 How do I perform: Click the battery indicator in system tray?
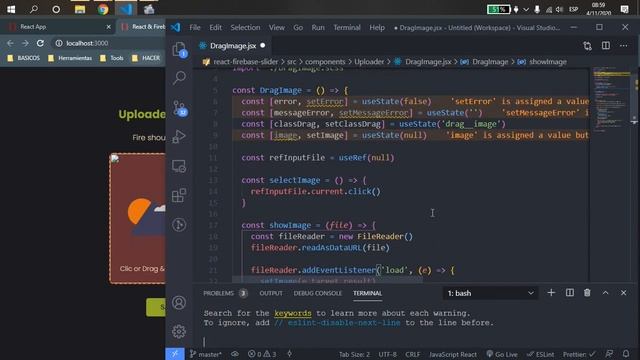[x=498, y=9]
